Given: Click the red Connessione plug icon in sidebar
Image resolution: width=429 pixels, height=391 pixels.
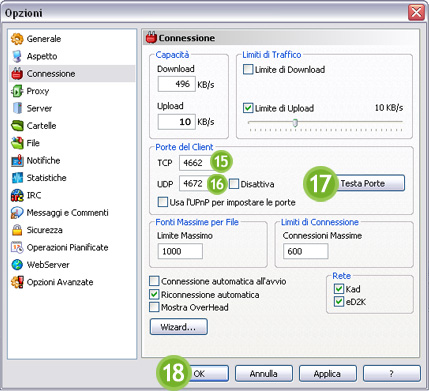Looking at the screenshot, I should point(17,73).
